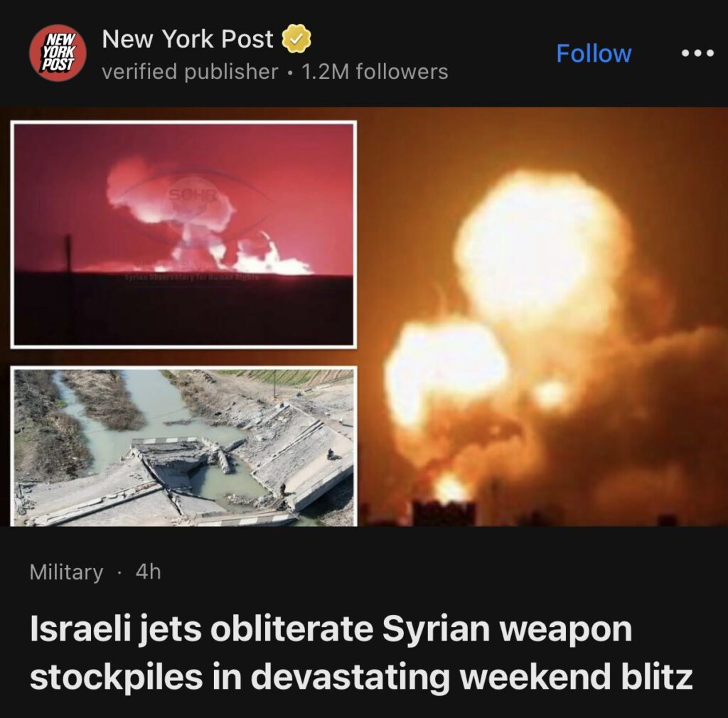The image size is (728, 718).
Task: Open the New York Post publisher name
Action: coord(188,39)
